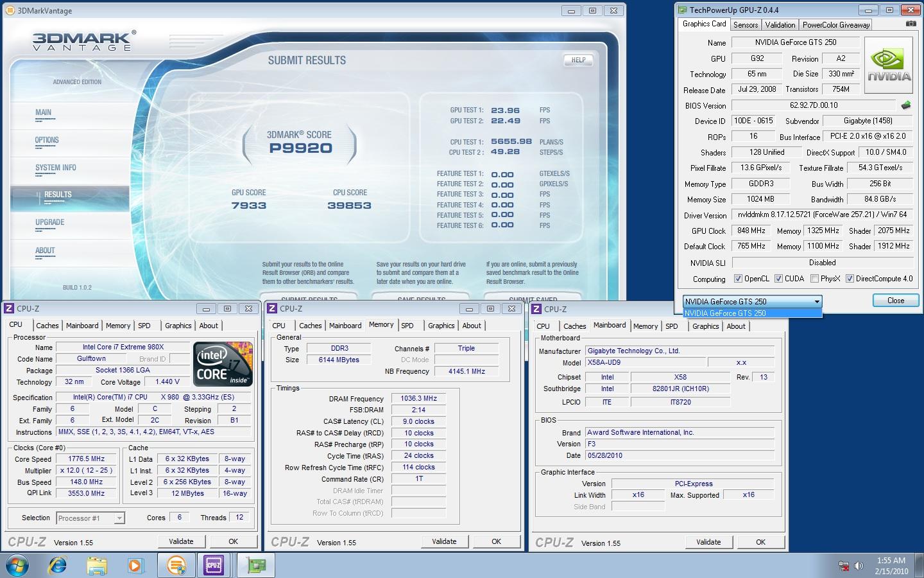Click the NB Frequency value 4145.1 MHz
The height and width of the screenshot is (578, 924).
(x=466, y=371)
